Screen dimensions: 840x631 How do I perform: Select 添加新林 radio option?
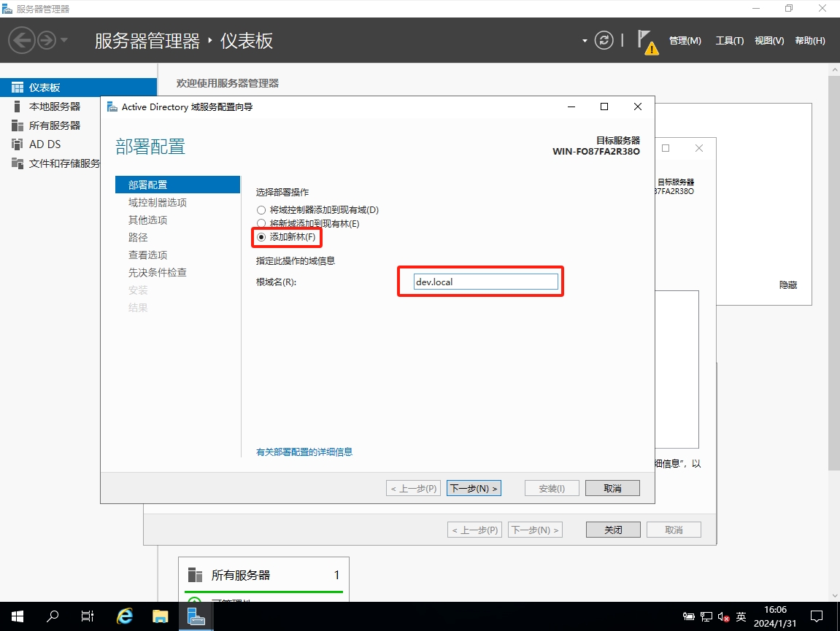pos(261,238)
